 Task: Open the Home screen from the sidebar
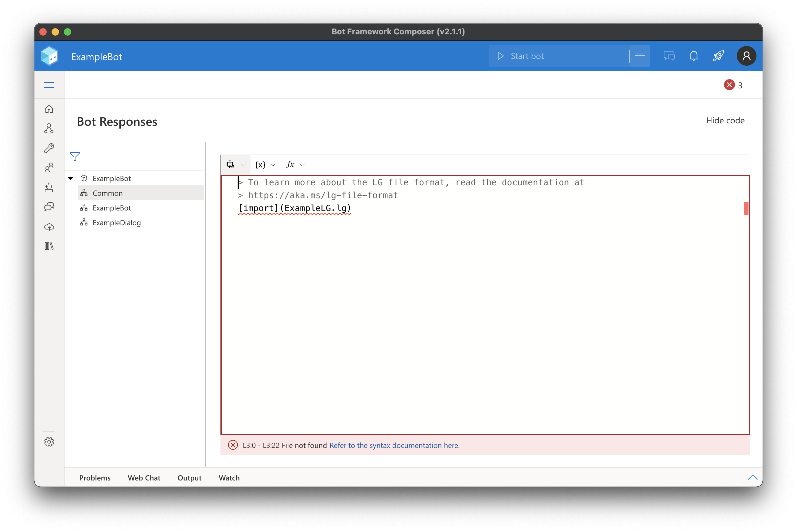tap(49, 109)
